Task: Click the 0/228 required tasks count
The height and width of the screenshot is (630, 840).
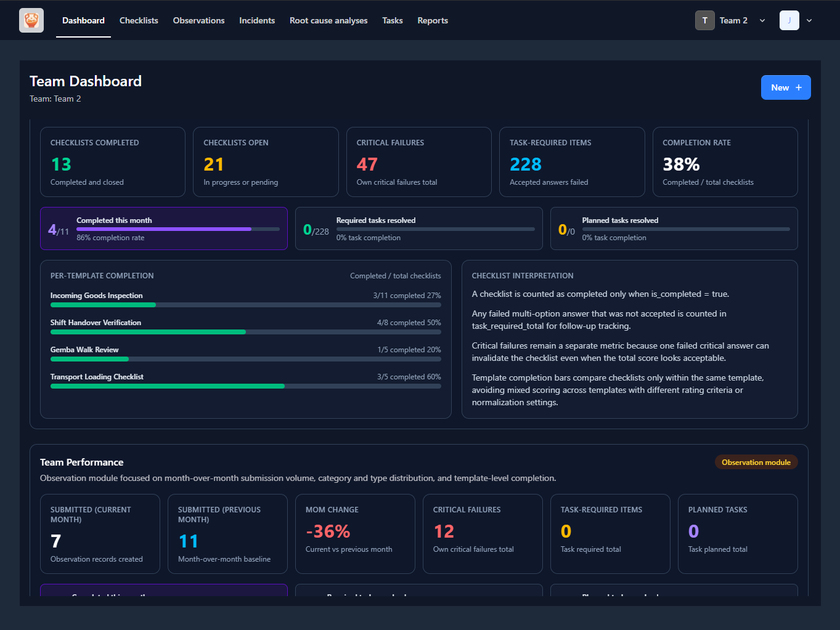Action: (316, 230)
